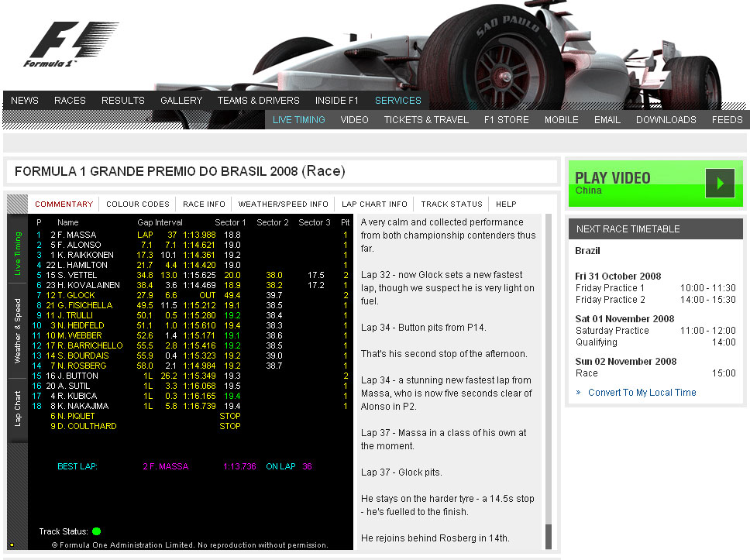Switch to the LAP CHART INFO tab
The image size is (750, 560).
(x=374, y=204)
